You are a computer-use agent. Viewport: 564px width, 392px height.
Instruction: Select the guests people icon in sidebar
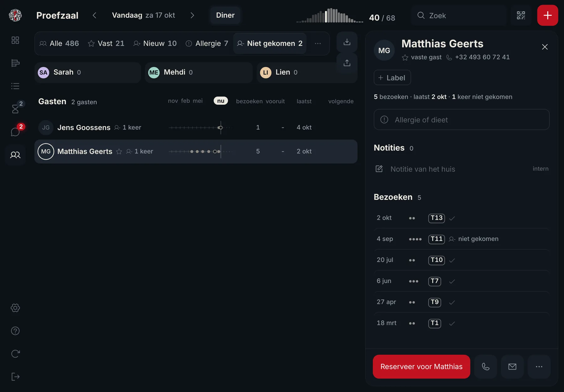pos(15,155)
